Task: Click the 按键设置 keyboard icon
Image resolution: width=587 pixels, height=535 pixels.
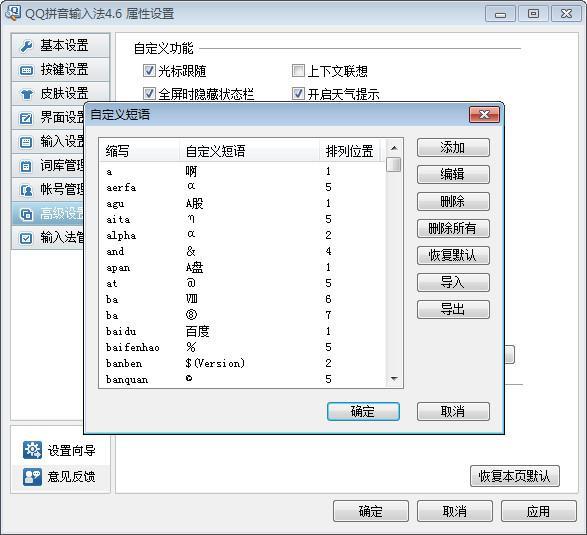Action: pyautogui.click(x=26, y=70)
